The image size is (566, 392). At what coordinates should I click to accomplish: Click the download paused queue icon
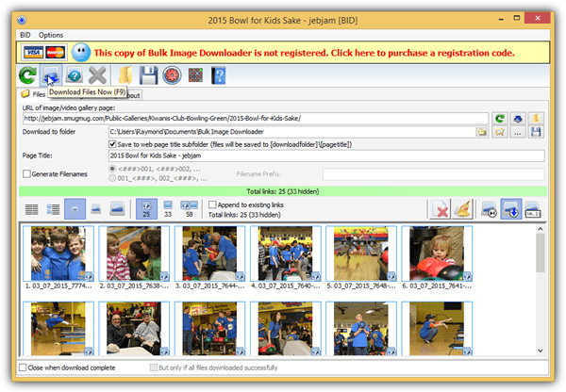(x=489, y=209)
